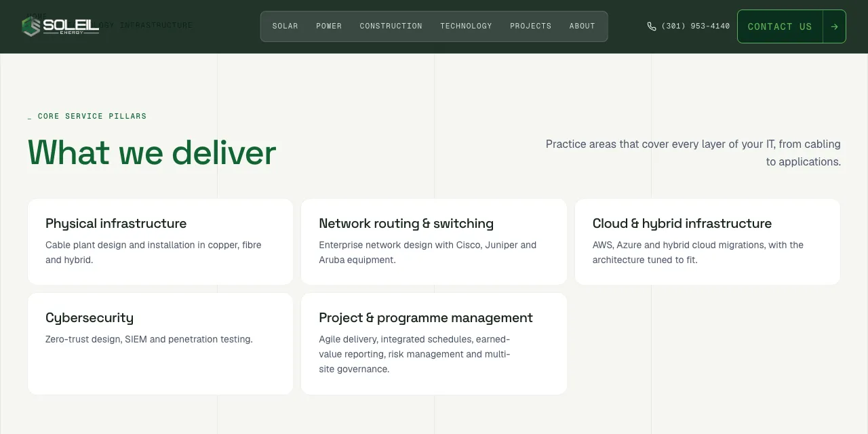The width and height of the screenshot is (868, 434).
Task: Open the Construction menu item
Action: 391,26
